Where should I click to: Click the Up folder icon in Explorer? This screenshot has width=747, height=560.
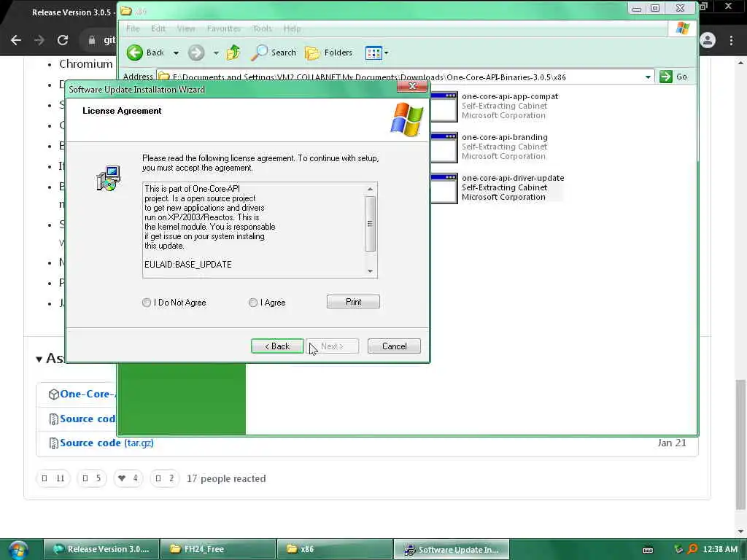click(233, 52)
